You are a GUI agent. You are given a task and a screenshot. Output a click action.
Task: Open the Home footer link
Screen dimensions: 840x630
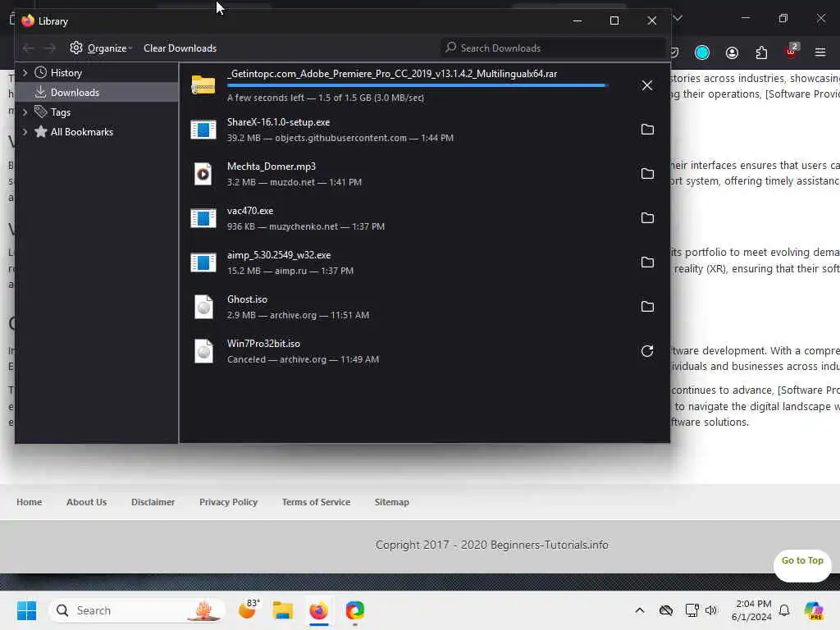point(29,502)
